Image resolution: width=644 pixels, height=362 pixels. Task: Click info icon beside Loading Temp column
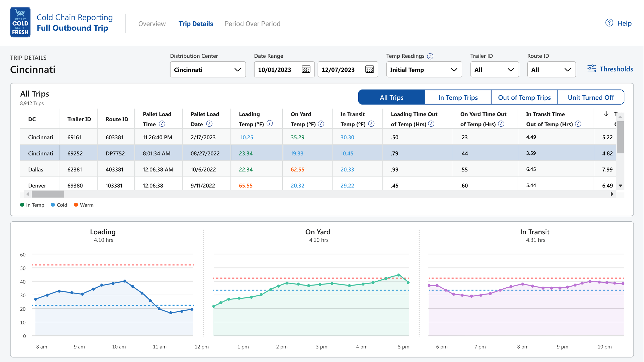coord(270,123)
